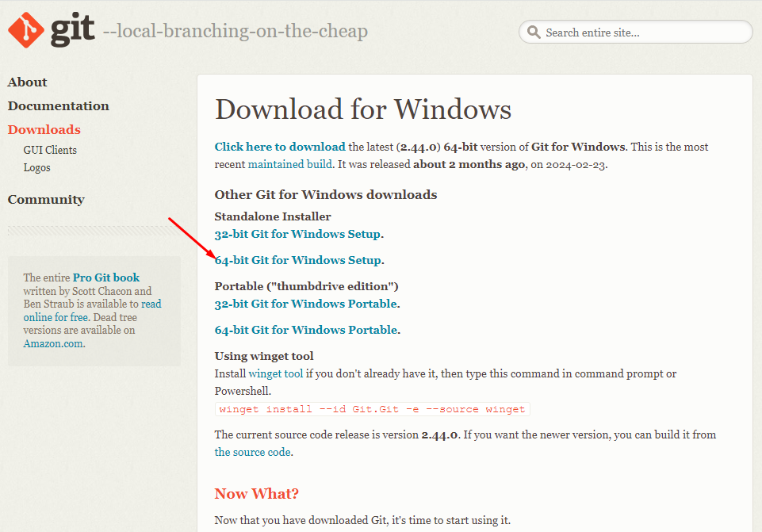
Task: Click the winget install command text
Action: [372, 409]
